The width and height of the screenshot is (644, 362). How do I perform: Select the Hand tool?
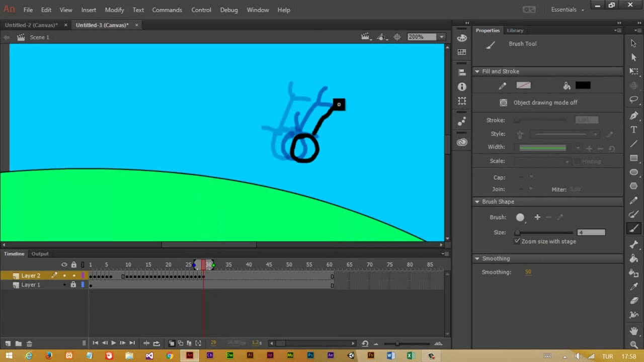[x=634, y=331]
